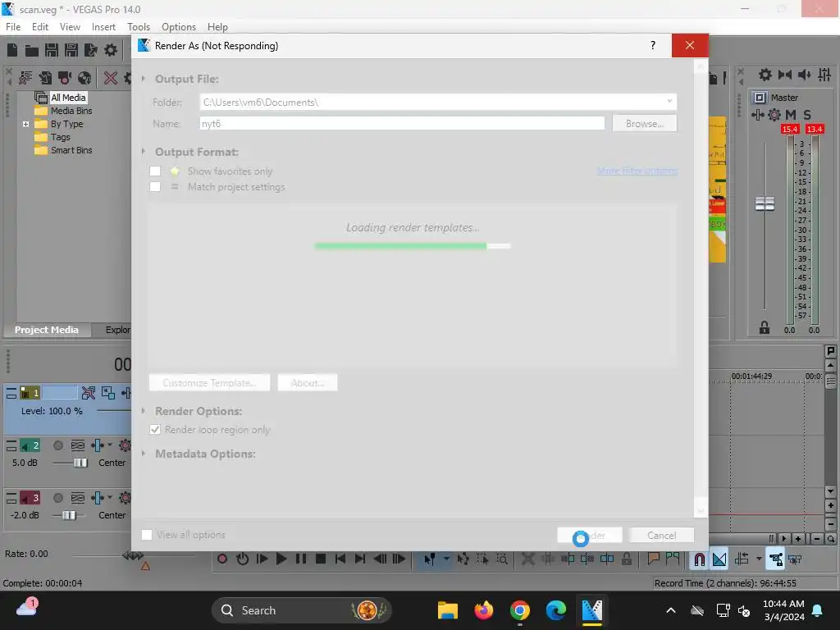Click Remove unused media icon
This screenshot has height=630, width=840.
coord(25,78)
